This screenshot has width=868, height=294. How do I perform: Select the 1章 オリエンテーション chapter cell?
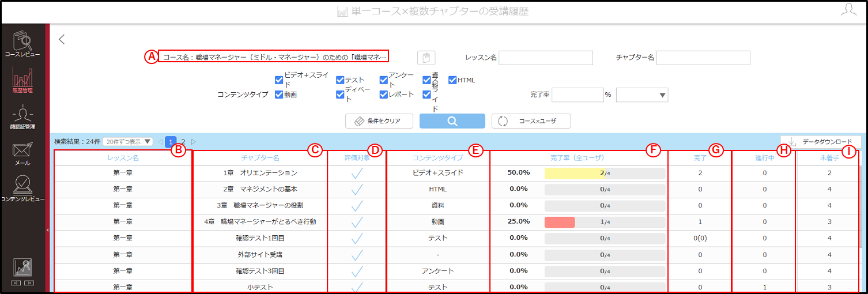tap(260, 172)
